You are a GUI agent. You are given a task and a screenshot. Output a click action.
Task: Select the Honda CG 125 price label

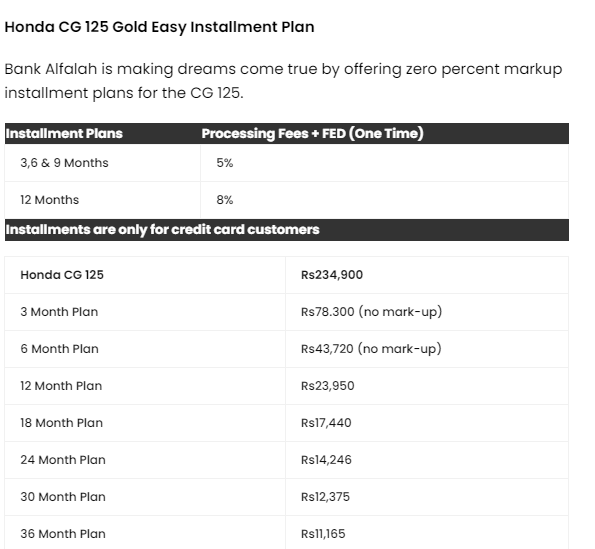(x=62, y=275)
